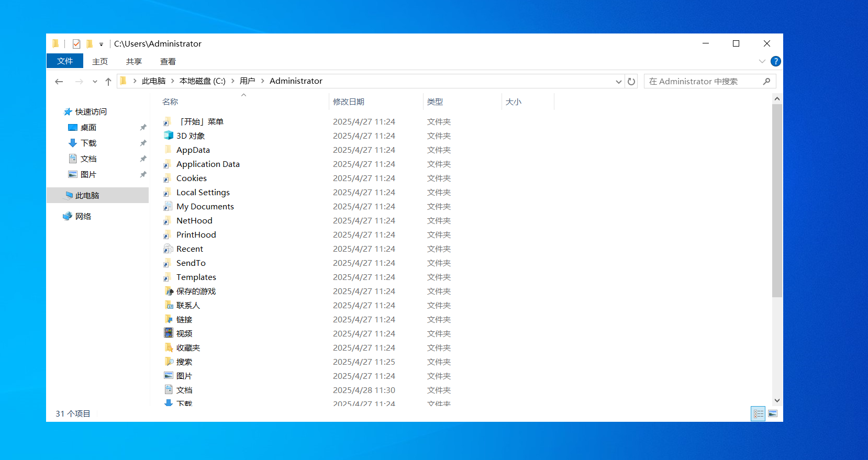
Task: Click the search magnifier icon
Action: [766, 82]
